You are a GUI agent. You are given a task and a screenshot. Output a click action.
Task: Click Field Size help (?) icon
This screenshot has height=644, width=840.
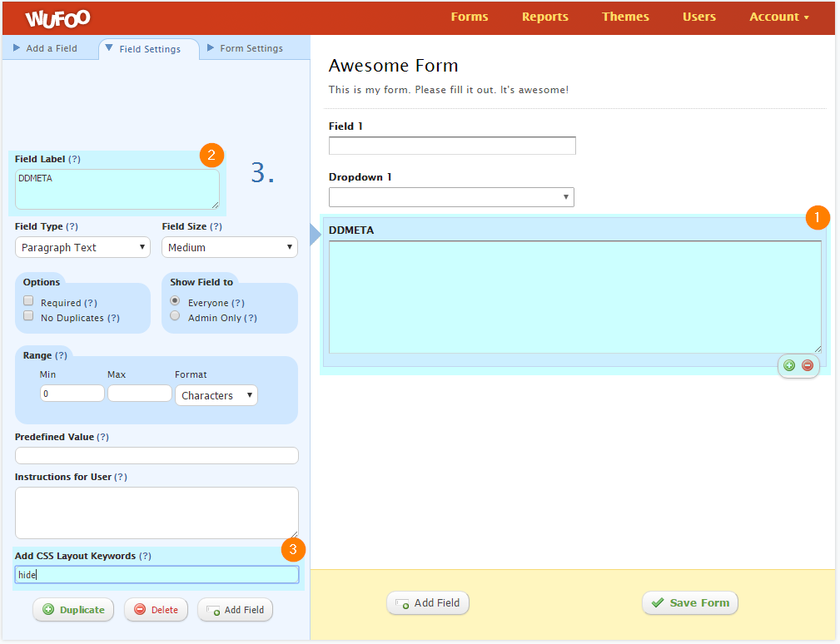point(216,226)
